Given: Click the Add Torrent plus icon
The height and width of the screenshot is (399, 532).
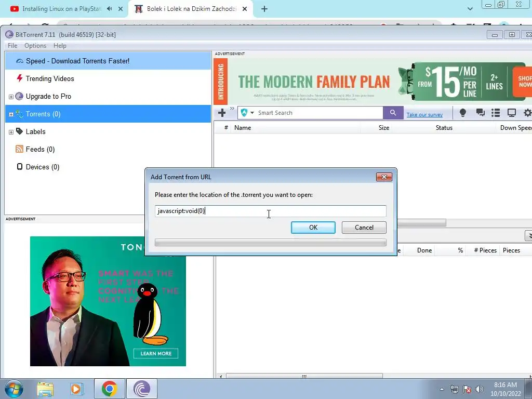Looking at the screenshot, I should [222, 113].
